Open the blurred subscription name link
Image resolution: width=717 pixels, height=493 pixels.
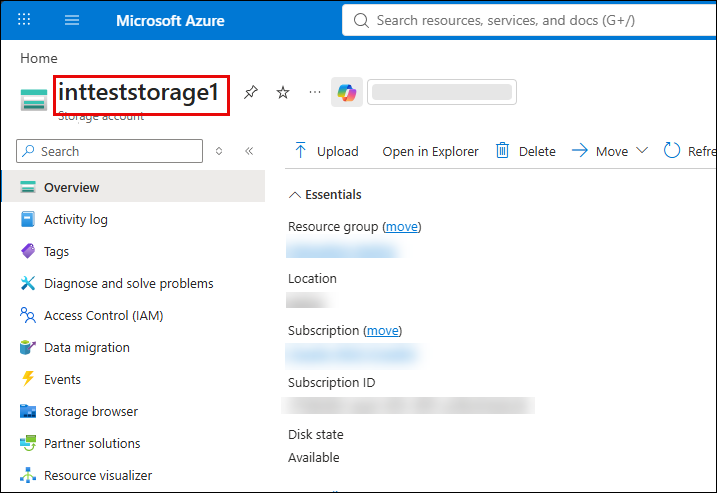tap(352, 355)
